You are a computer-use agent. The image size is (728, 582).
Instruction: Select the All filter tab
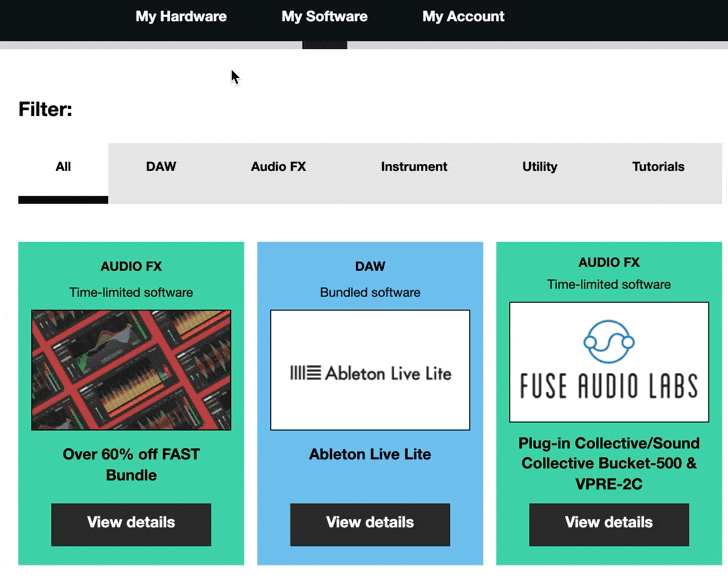tap(63, 173)
